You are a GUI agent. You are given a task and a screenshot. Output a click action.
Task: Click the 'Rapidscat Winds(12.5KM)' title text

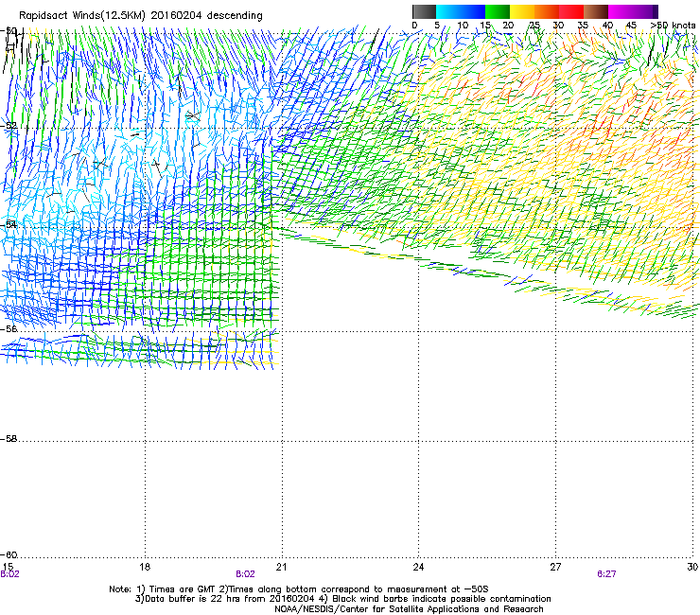point(82,16)
